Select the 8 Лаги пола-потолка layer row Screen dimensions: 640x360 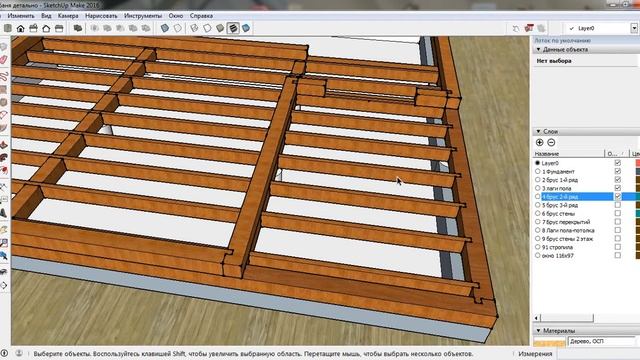pos(568,230)
